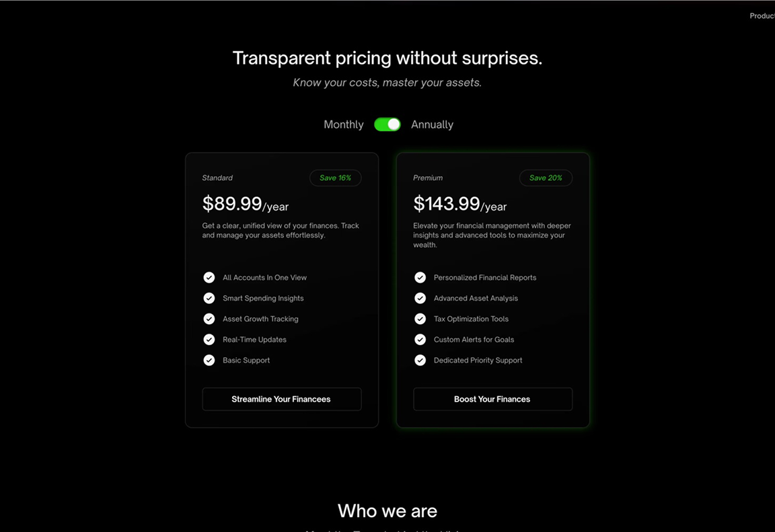Click the Save 20% badge
Screen dimensions: 775x532
pos(546,178)
